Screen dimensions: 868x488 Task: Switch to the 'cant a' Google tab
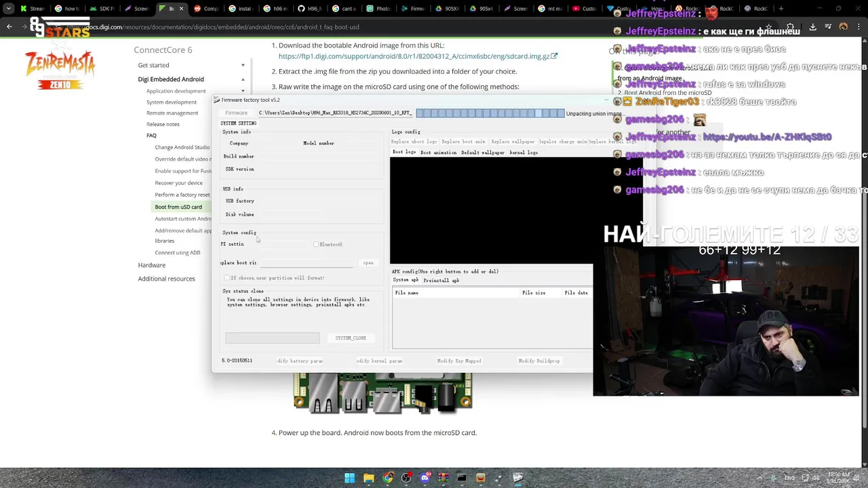pyautogui.click(x=344, y=9)
